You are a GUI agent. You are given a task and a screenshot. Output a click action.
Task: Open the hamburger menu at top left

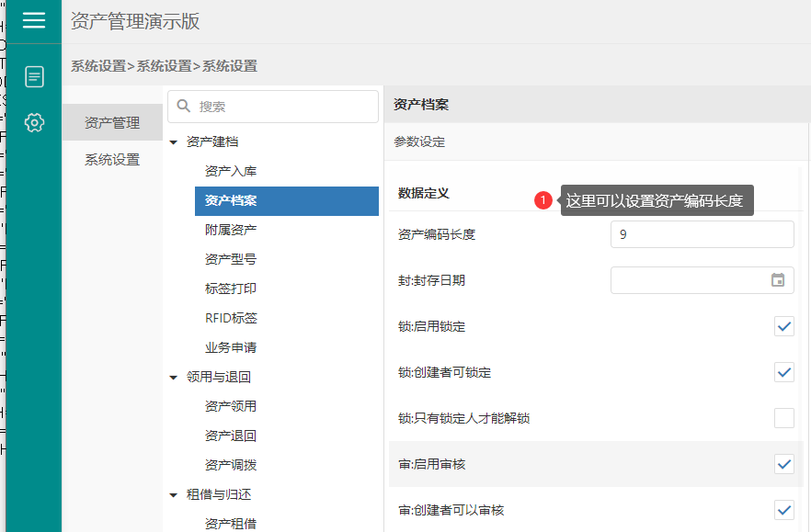pyautogui.click(x=34, y=20)
